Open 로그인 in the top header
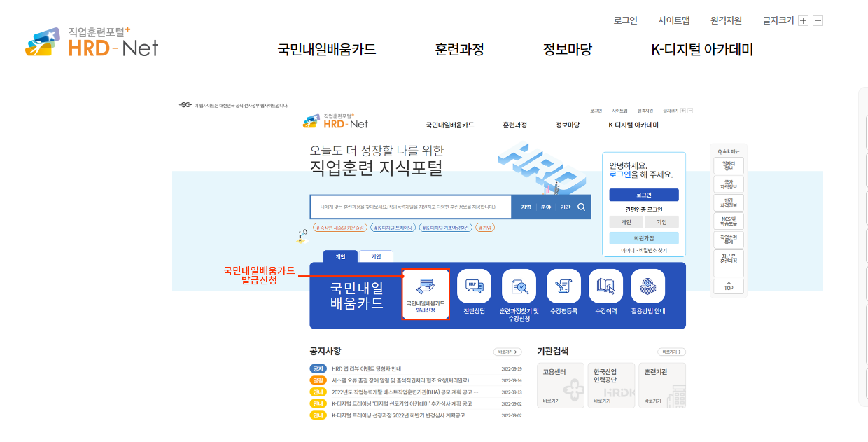This screenshot has width=868, height=442. tap(626, 20)
